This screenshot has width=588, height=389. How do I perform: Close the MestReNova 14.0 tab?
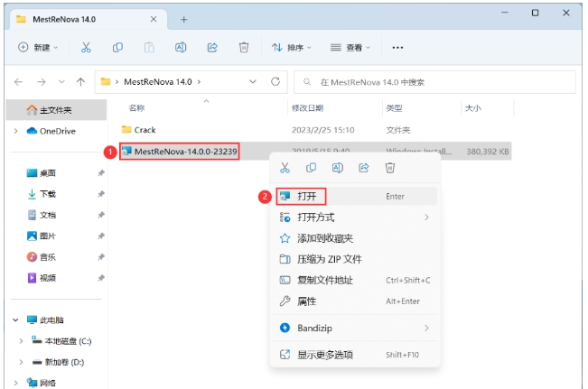pyautogui.click(x=154, y=19)
